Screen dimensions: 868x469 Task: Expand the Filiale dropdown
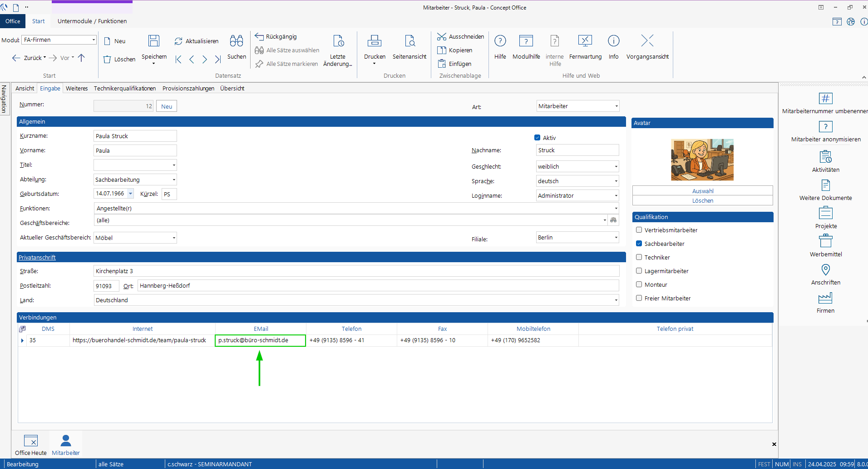pos(616,238)
